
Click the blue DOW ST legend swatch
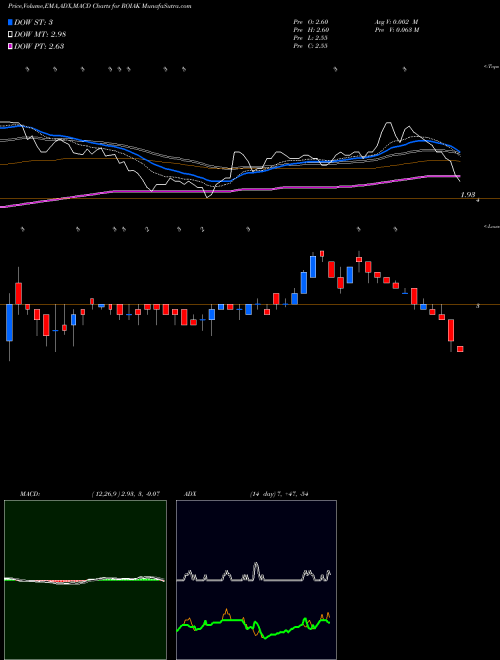point(10,22)
